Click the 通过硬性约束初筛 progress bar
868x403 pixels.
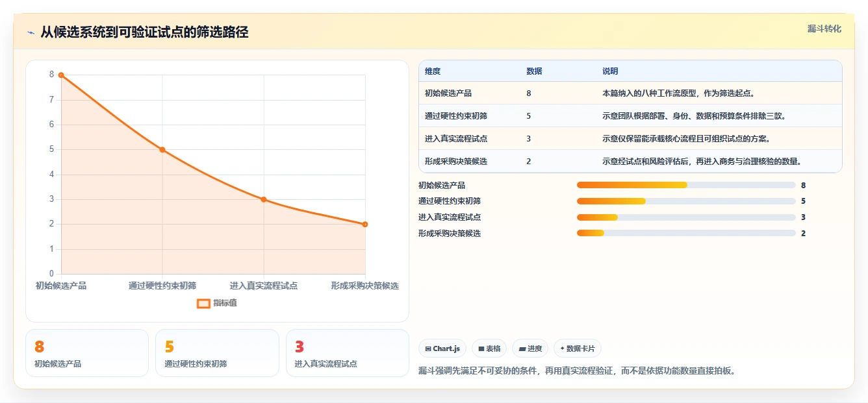686,201
